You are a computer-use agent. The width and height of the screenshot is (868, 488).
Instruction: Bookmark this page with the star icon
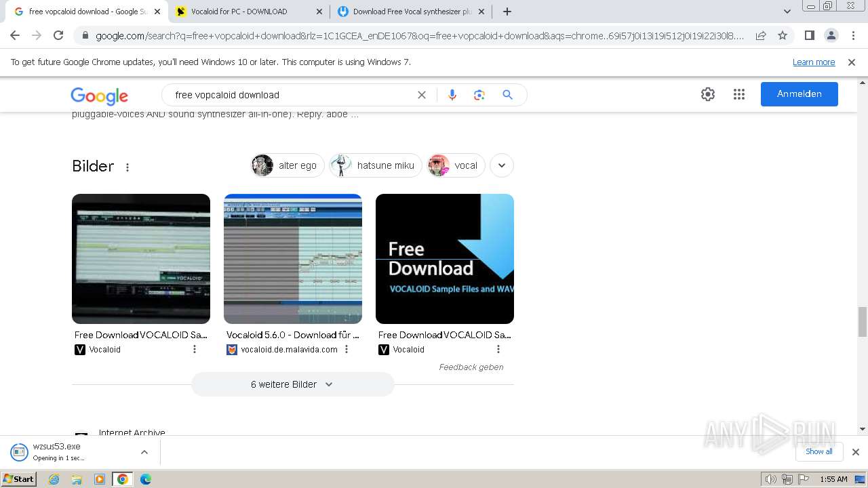pos(783,35)
